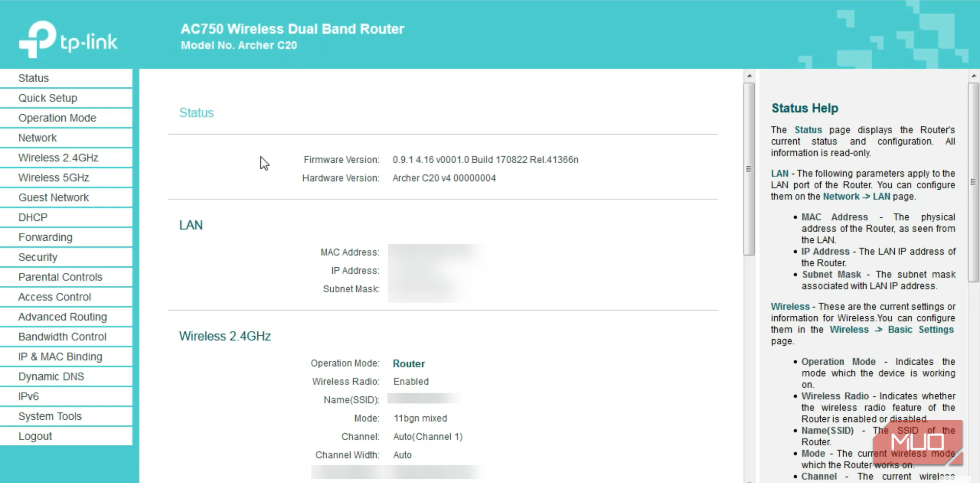This screenshot has width=980, height=483.
Task: Open Parental Controls
Action: coord(66,277)
